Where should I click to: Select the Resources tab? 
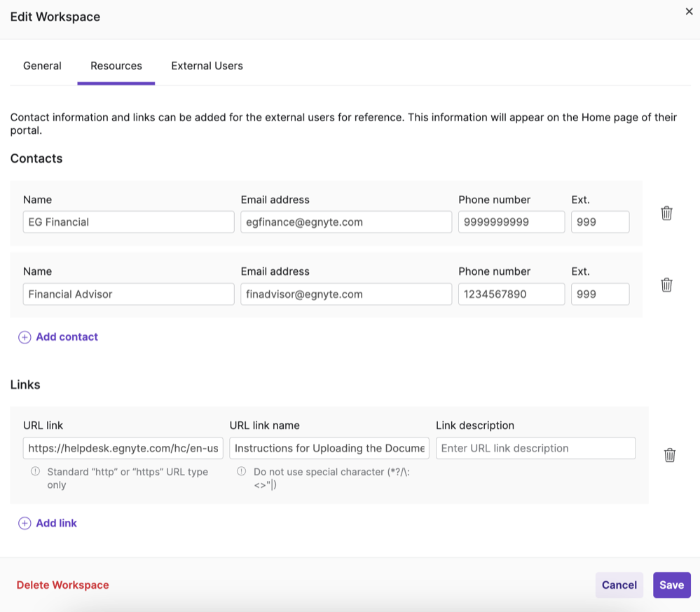coord(116,66)
